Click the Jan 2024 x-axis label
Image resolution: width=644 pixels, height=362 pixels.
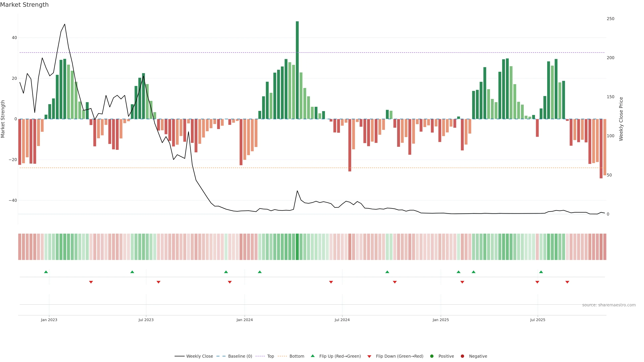tap(245, 320)
